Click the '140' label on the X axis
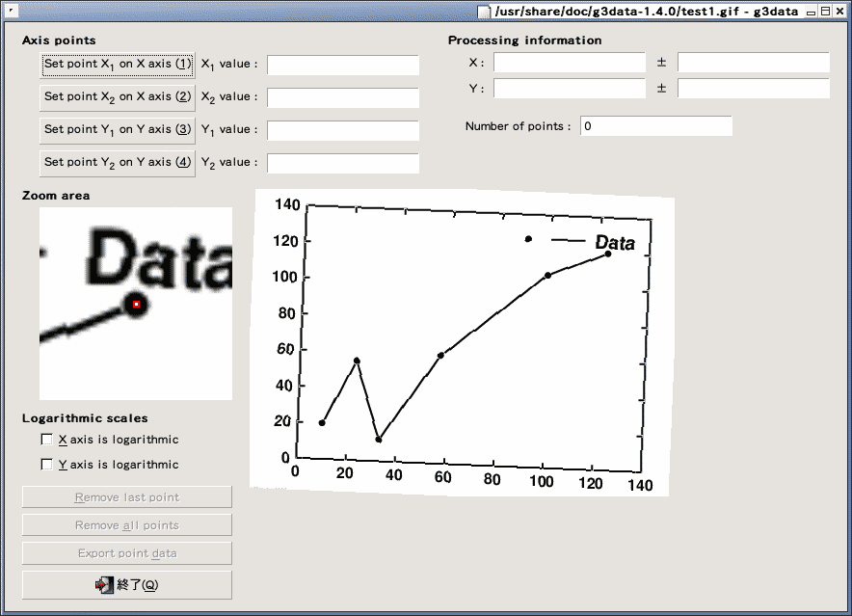 tap(640, 485)
